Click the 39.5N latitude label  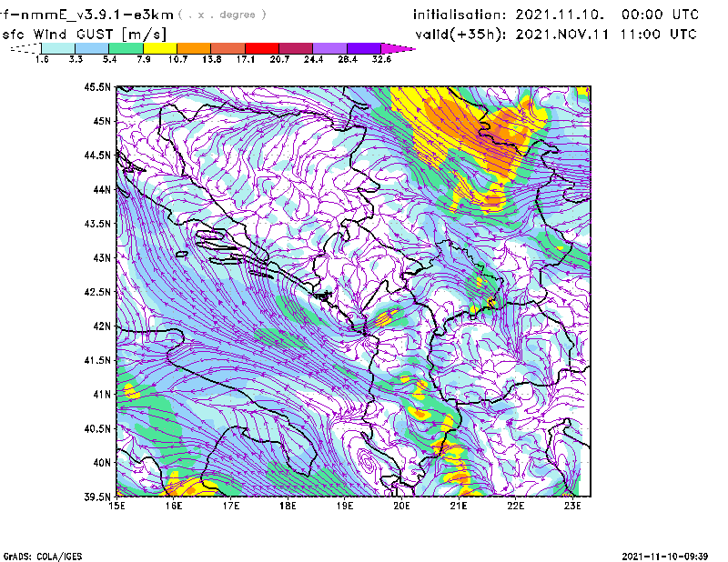[97, 497]
